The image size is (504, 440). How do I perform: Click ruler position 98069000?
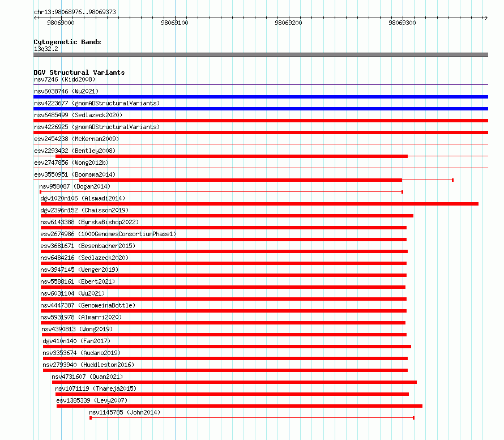[61, 23]
